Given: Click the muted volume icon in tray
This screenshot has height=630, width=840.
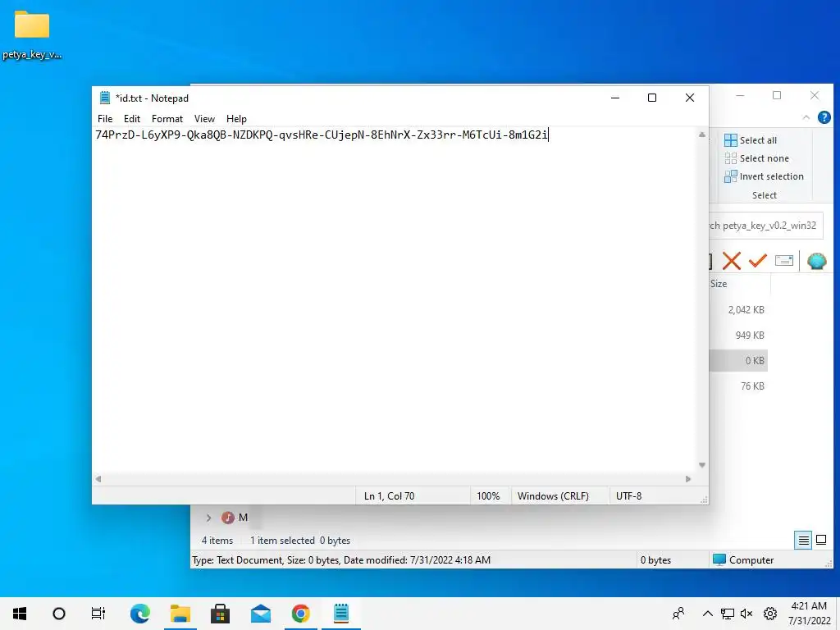Looking at the screenshot, I should click(746, 614).
